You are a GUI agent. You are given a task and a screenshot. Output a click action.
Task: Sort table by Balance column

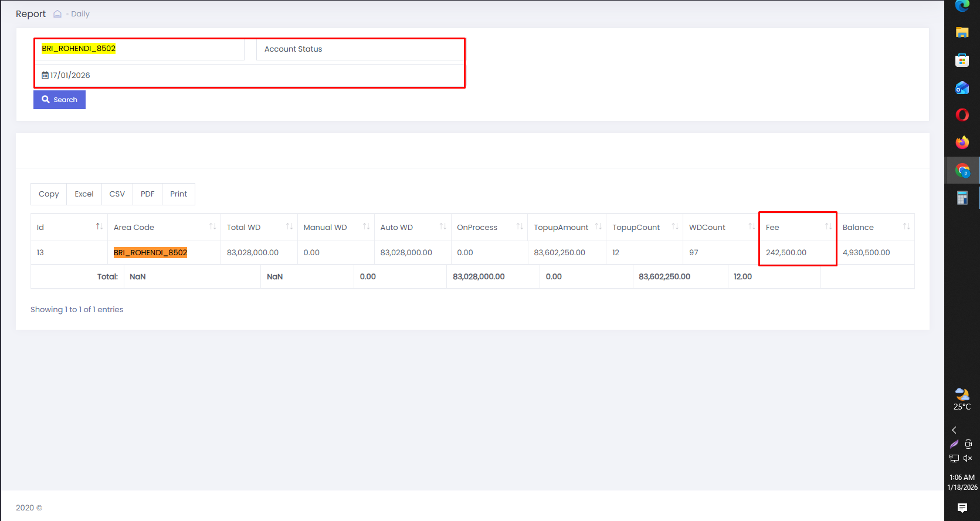[875, 227]
